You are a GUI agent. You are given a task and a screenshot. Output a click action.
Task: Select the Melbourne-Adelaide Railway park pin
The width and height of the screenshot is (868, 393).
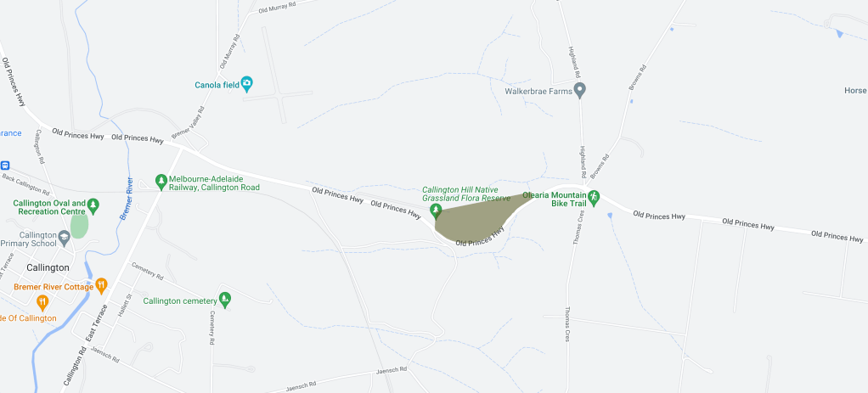click(x=161, y=182)
